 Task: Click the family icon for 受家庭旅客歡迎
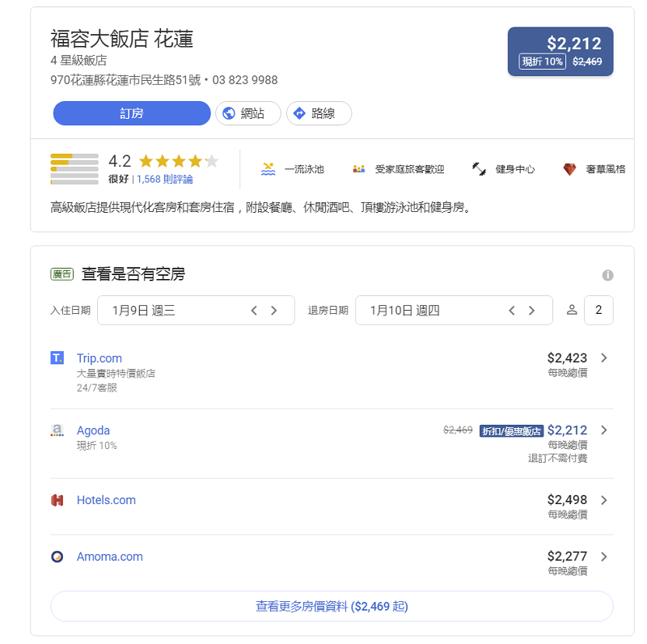[x=359, y=169]
